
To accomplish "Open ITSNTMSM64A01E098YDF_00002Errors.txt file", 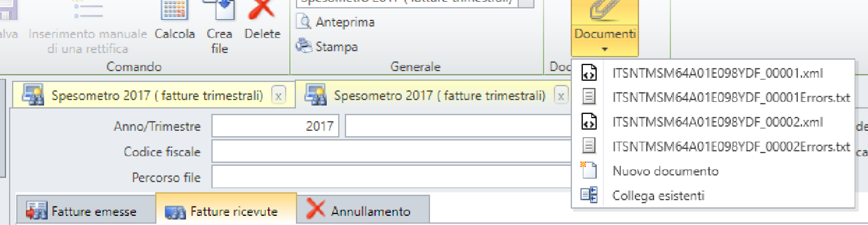I will point(713,147).
